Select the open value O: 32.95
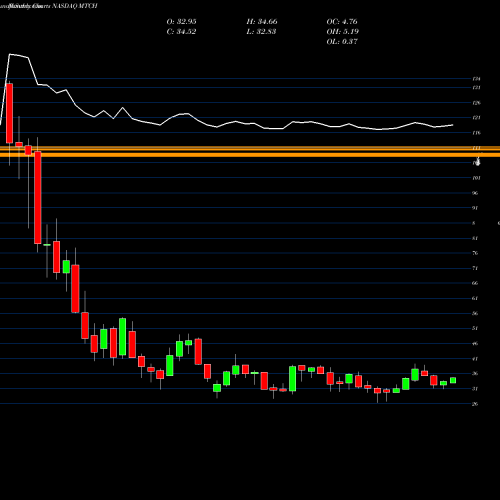This screenshot has height=500, width=500. (x=181, y=22)
